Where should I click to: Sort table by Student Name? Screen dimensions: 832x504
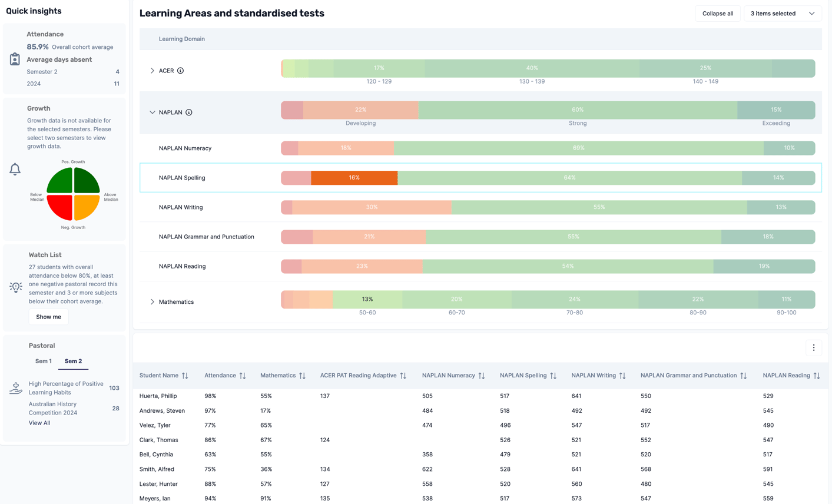[x=185, y=376]
